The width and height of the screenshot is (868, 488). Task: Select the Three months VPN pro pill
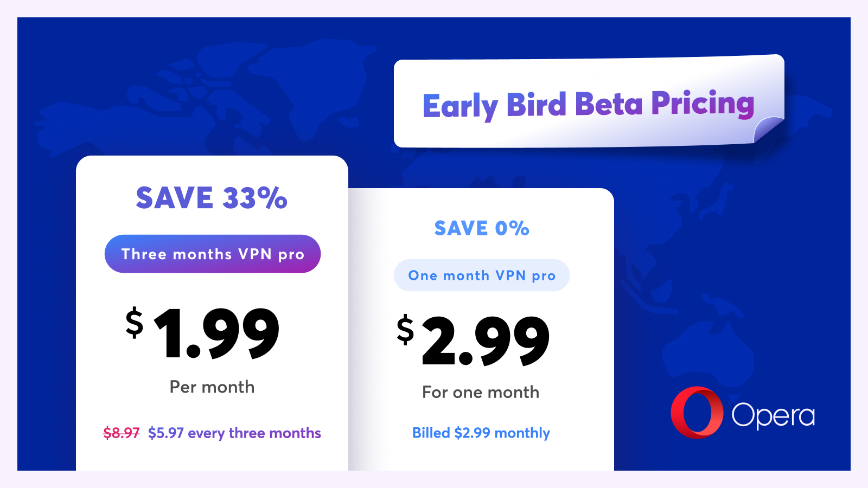click(x=213, y=254)
